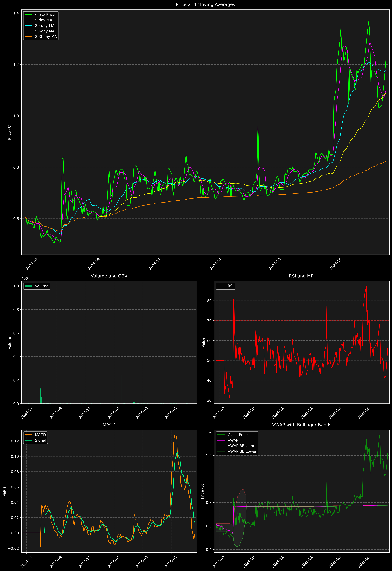392x571 pixels.
Task: Select the "MACD" legend entry text
Action: click(41, 435)
